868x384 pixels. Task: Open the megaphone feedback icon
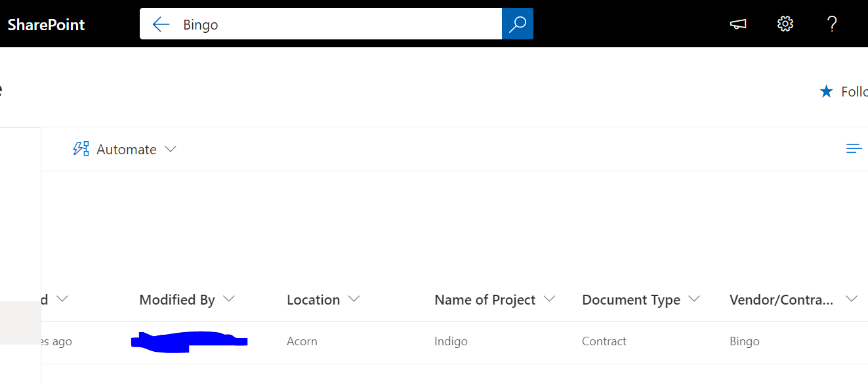[738, 24]
